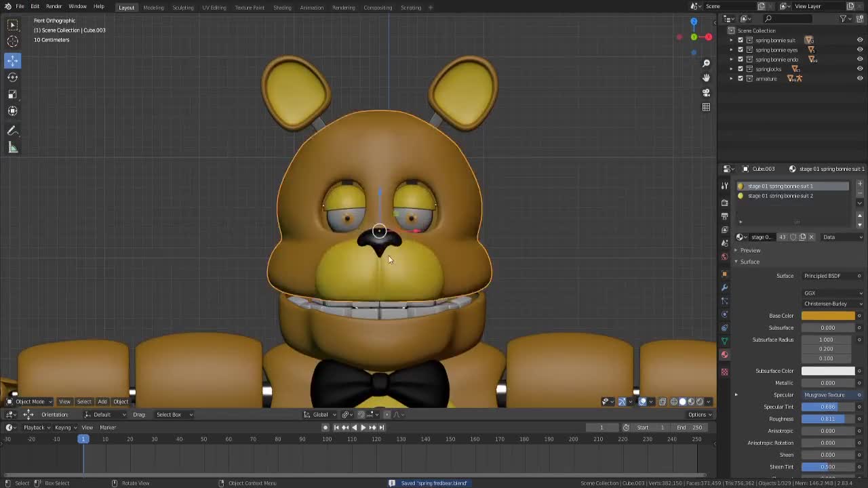Open the Object Data properties tab

pyautogui.click(x=724, y=341)
